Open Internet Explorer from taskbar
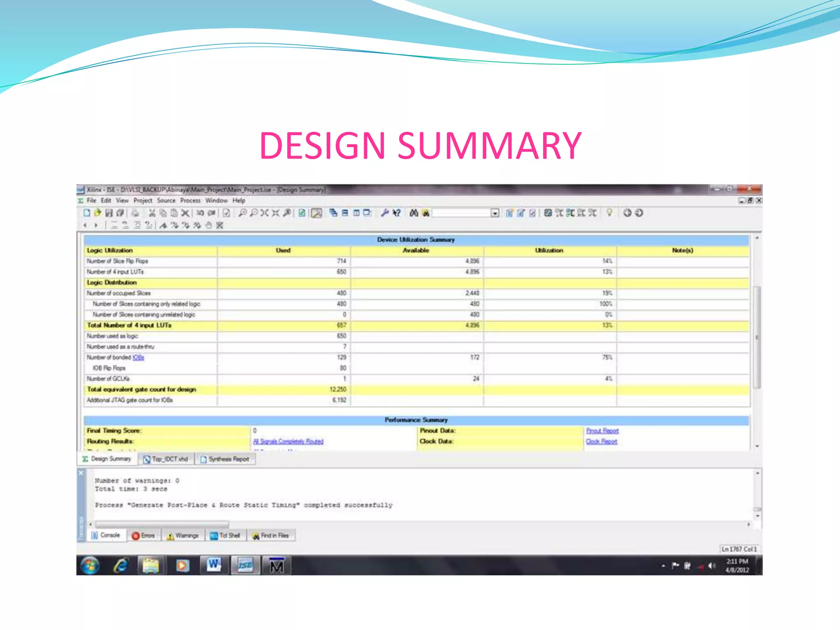Image resolution: width=840 pixels, height=630 pixels. pyautogui.click(x=121, y=566)
